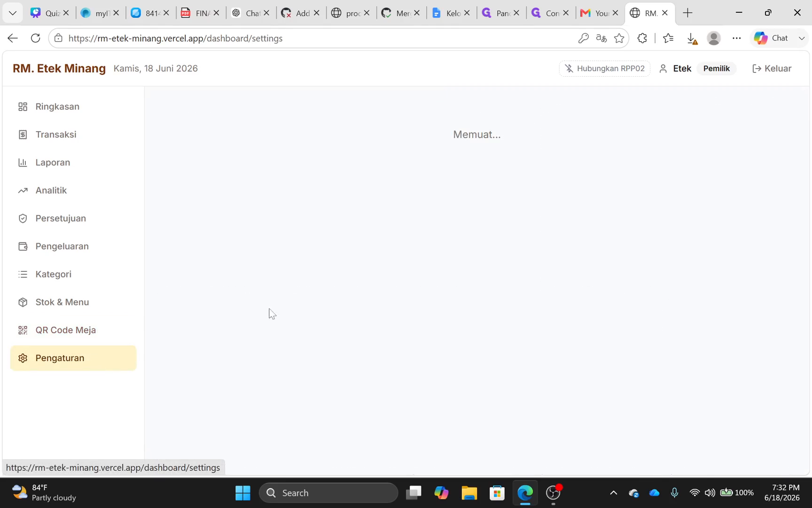Open Persetujuan approvals page

tap(73, 218)
